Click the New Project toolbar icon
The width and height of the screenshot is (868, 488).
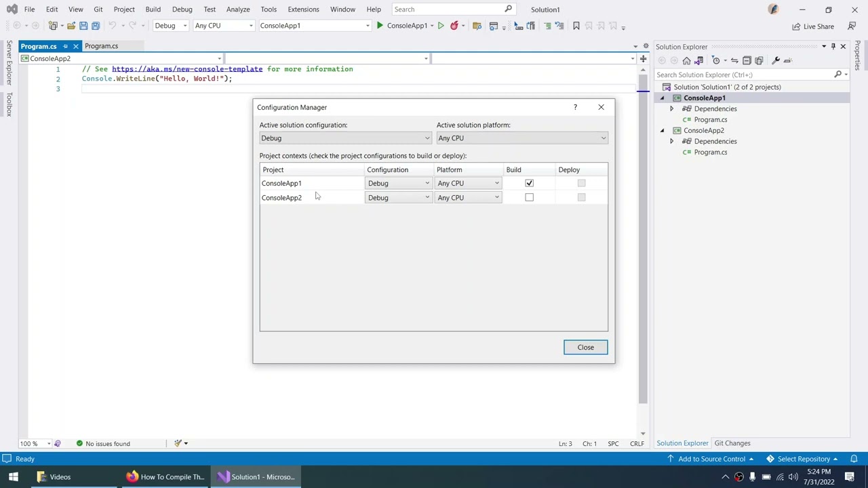[x=52, y=26]
